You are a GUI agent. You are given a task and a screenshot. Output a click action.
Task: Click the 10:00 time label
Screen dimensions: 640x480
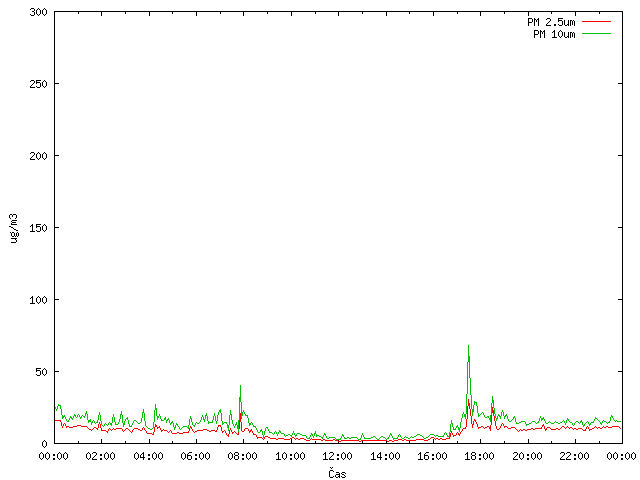click(x=290, y=456)
